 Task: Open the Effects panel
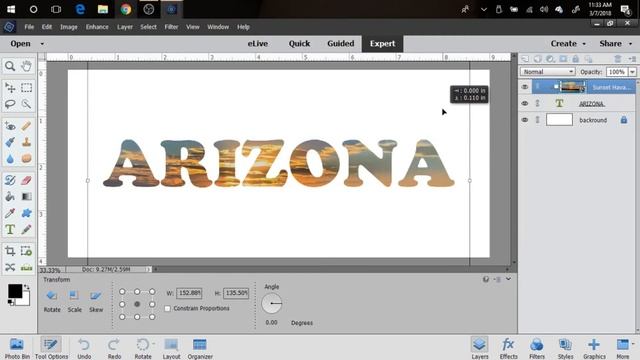[x=508, y=348]
